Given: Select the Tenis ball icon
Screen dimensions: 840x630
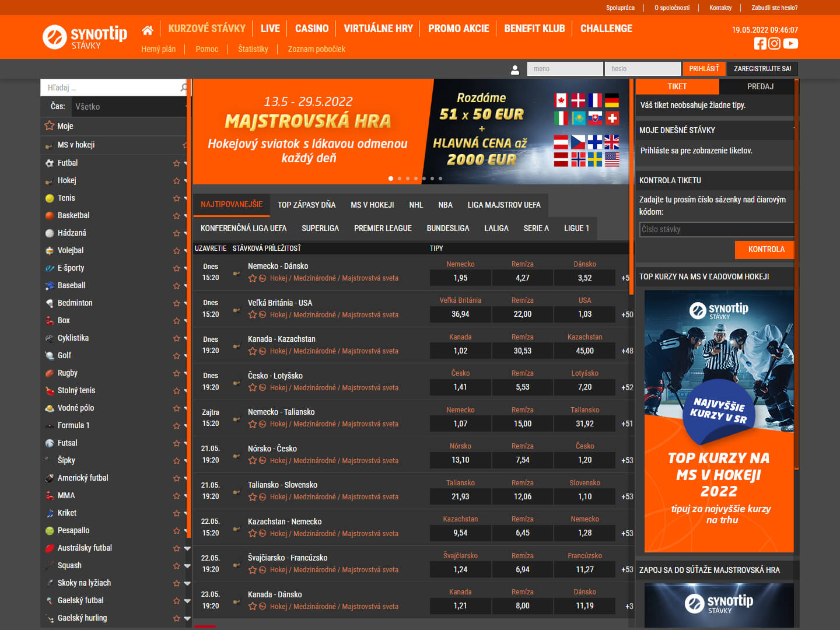Looking at the screenshot, I should pos(50,198).
